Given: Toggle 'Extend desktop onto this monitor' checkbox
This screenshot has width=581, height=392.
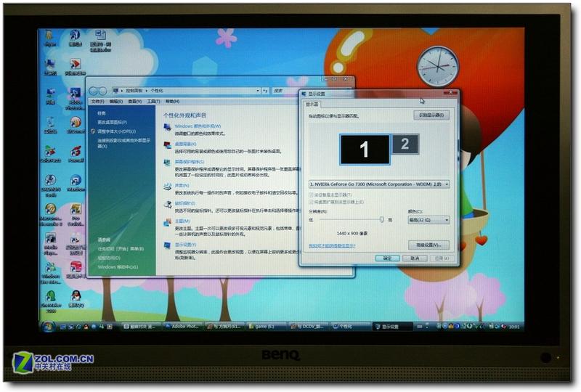Looking at the screenshot, I should coord(311,203).
